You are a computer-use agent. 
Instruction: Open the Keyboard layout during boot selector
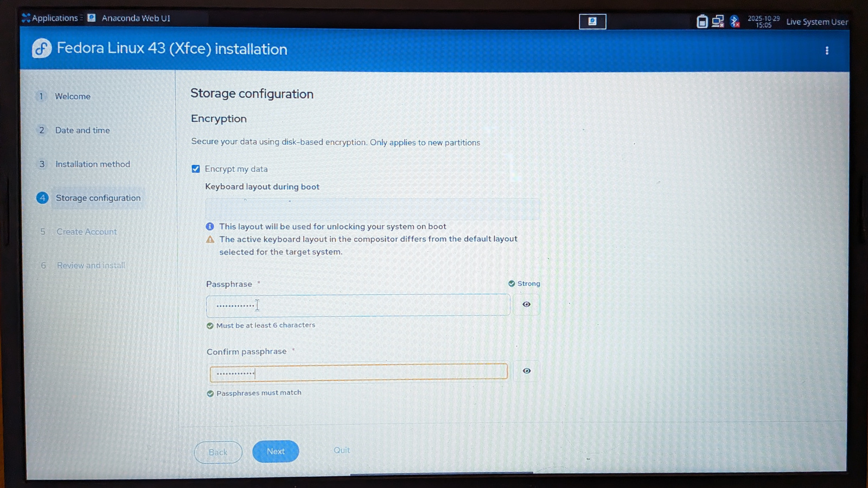click(372, 208)
